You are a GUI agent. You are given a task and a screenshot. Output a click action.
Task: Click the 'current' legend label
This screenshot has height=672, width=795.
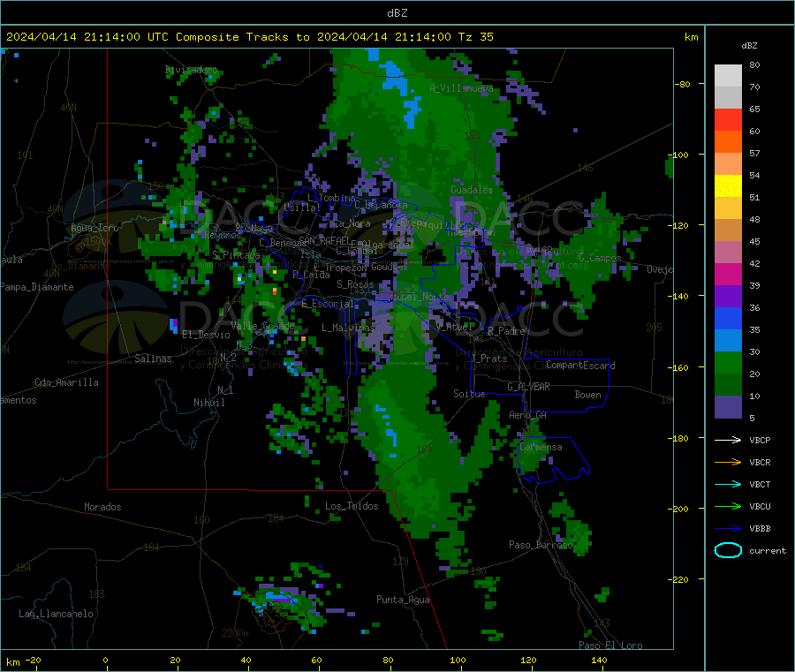point(768,550)
